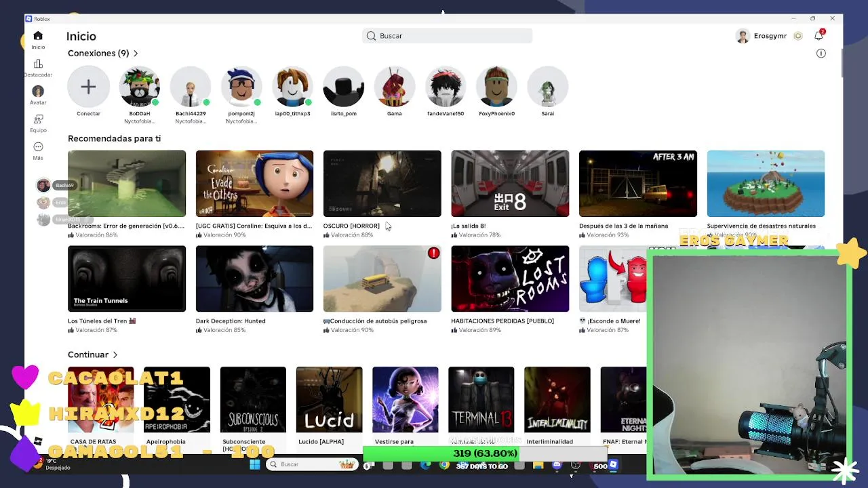This screenshot has height=488, width=868.
Task: Open Google Chrome in taskbar
Action: (x=444, y=465)
